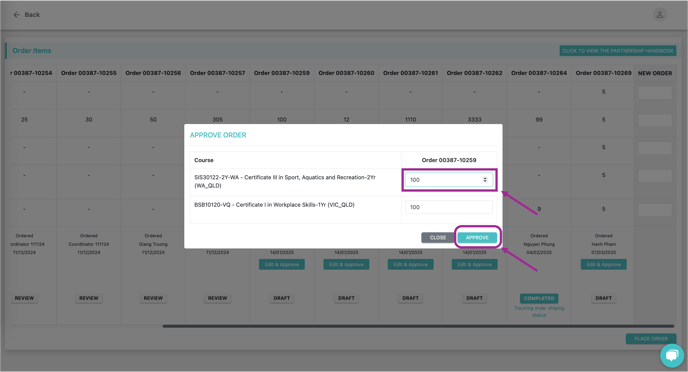Screen dimensions: 688x372
Task: Click Edit & Approve for Order 00387-10261
Action: pyautogui.click(x=410, y=265)
